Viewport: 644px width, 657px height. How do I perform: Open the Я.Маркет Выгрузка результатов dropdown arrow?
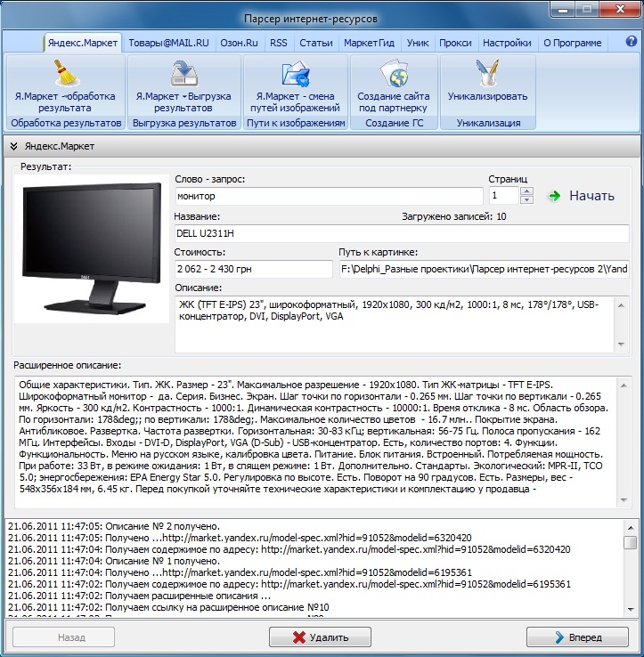click(184, 96)
